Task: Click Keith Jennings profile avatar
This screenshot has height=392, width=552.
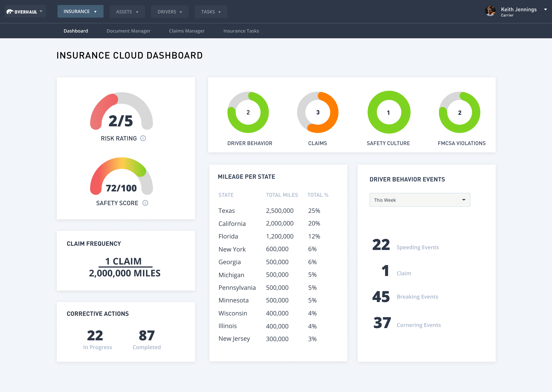Action: [x=490, y=11]
